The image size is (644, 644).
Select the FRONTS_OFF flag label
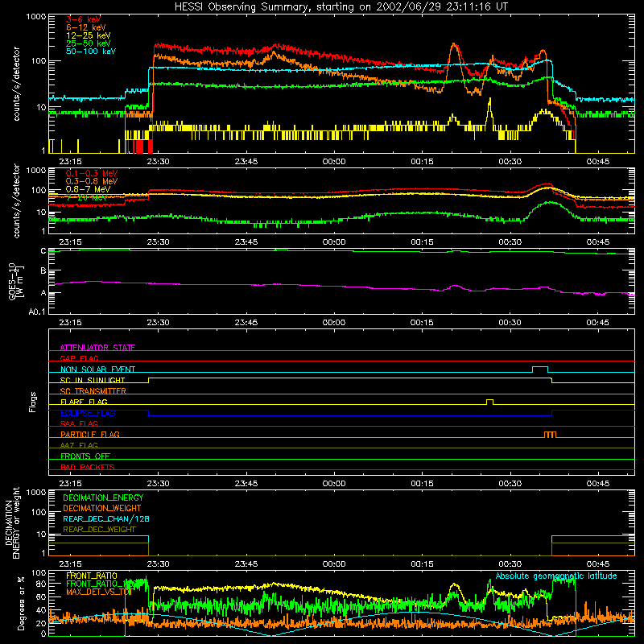[85, 456]
